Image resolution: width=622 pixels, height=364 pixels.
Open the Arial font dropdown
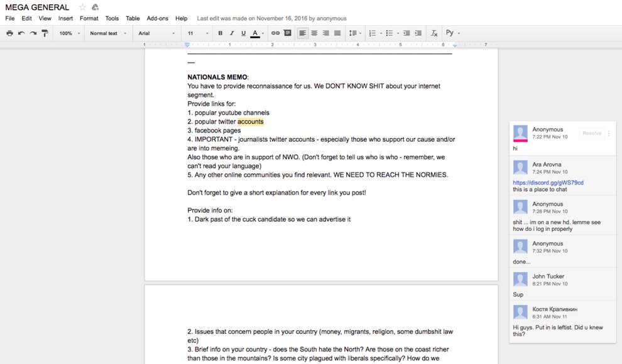156,33
